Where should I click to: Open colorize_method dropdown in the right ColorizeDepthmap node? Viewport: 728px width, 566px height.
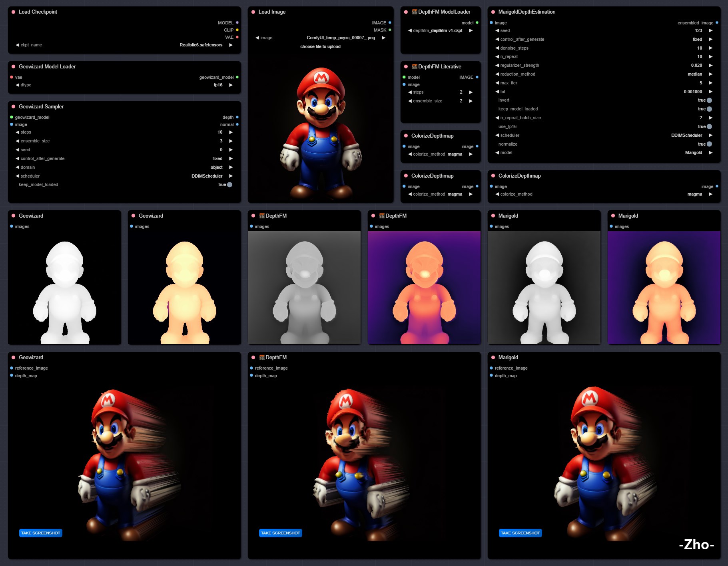click(x=604, y=194)
